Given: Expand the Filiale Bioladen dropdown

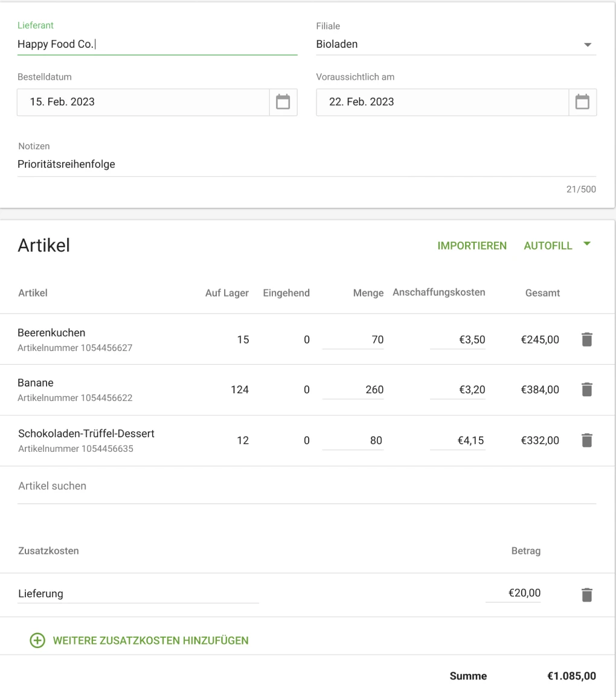Looking at the screenshot, I should point(587,45).
